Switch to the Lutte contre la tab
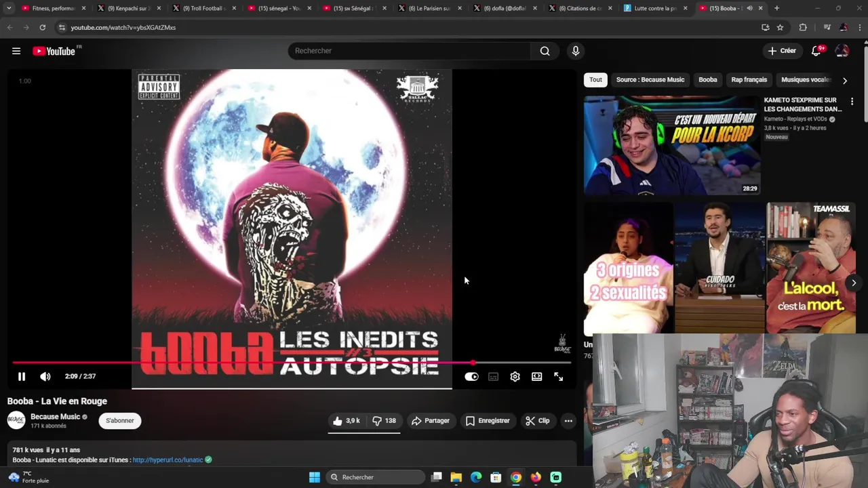The height and width of the screenshot is (488, 868). point(656,9)
